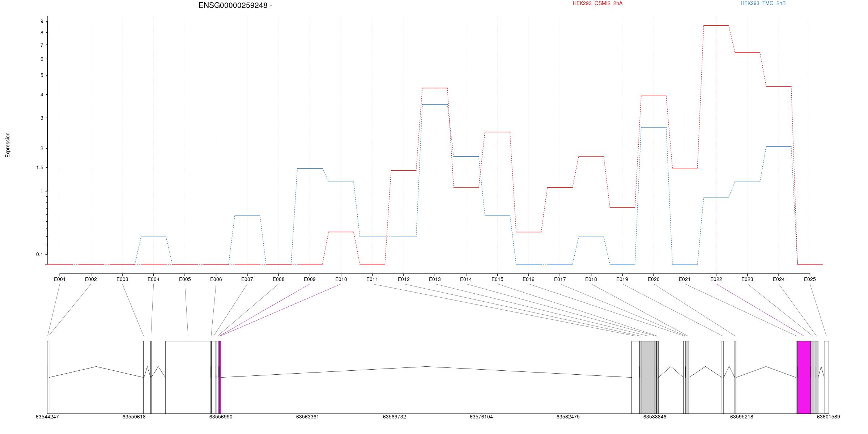Click the red E022 expression peak

pos(716,26)
